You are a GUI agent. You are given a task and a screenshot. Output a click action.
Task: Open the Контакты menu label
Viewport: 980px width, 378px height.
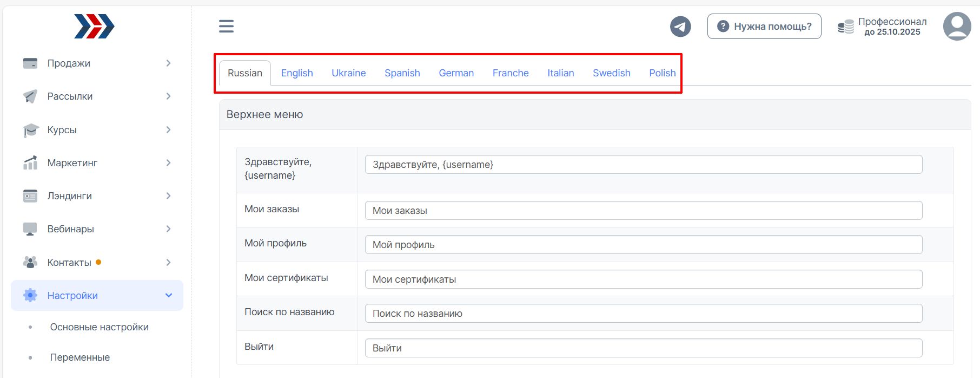[69, 263]
